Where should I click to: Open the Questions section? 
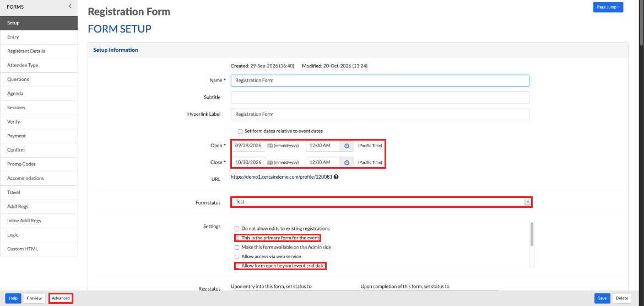(x=39, y=79)
